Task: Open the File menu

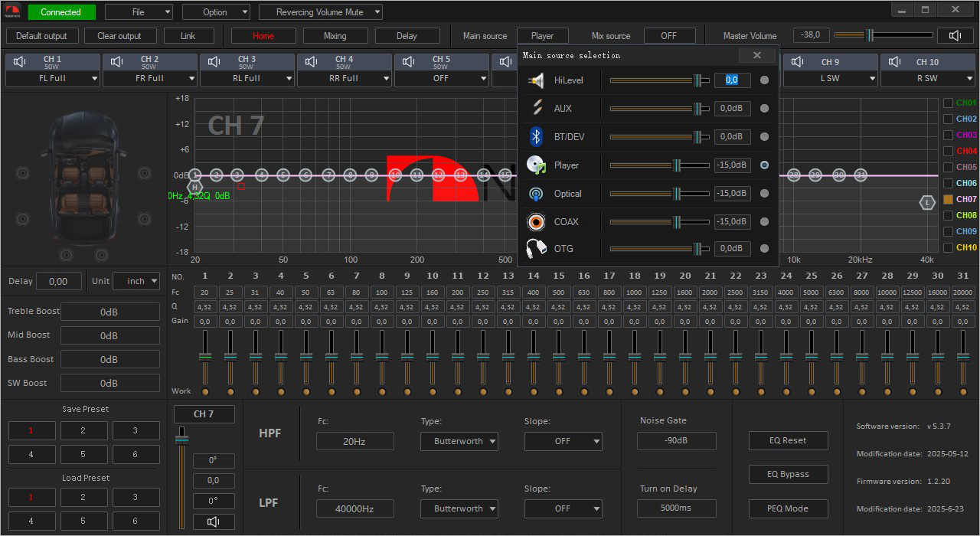Action: (x=139, y=12)
